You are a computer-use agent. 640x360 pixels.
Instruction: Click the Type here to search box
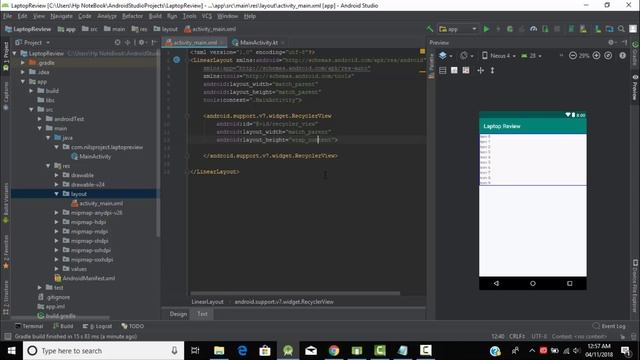click(x=102, y=351)
